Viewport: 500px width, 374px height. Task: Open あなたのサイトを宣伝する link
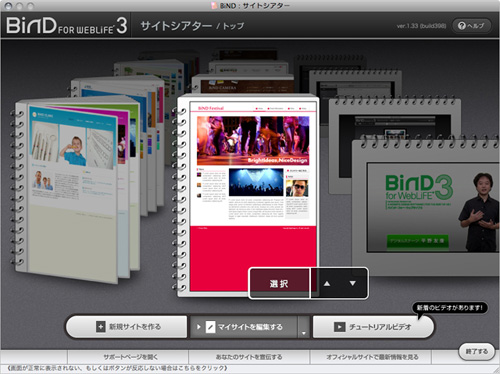(x=249, y=357)
